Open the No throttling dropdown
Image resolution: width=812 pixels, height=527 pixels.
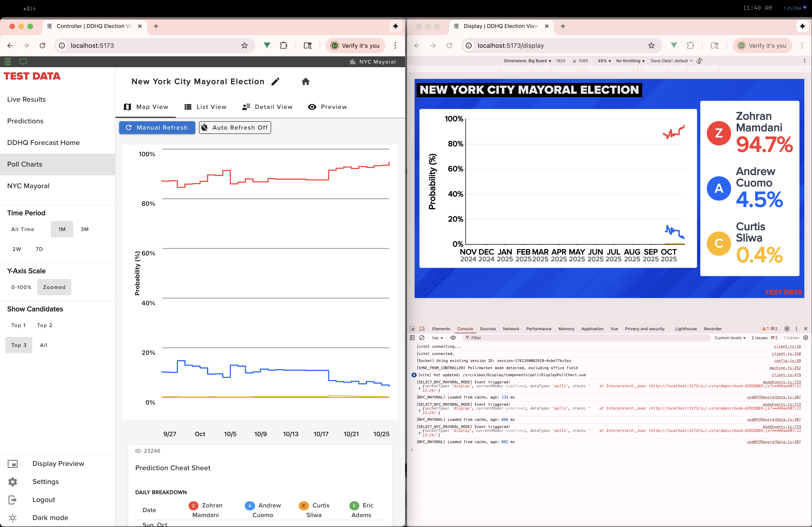tap(630, 61)
